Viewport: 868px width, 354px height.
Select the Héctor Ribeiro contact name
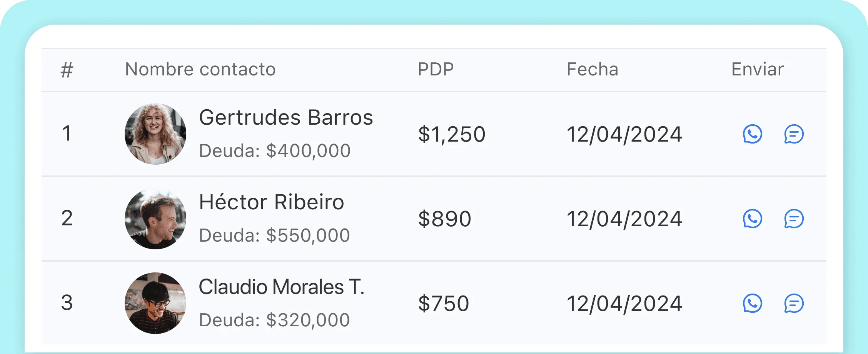(x=271, y=202)
